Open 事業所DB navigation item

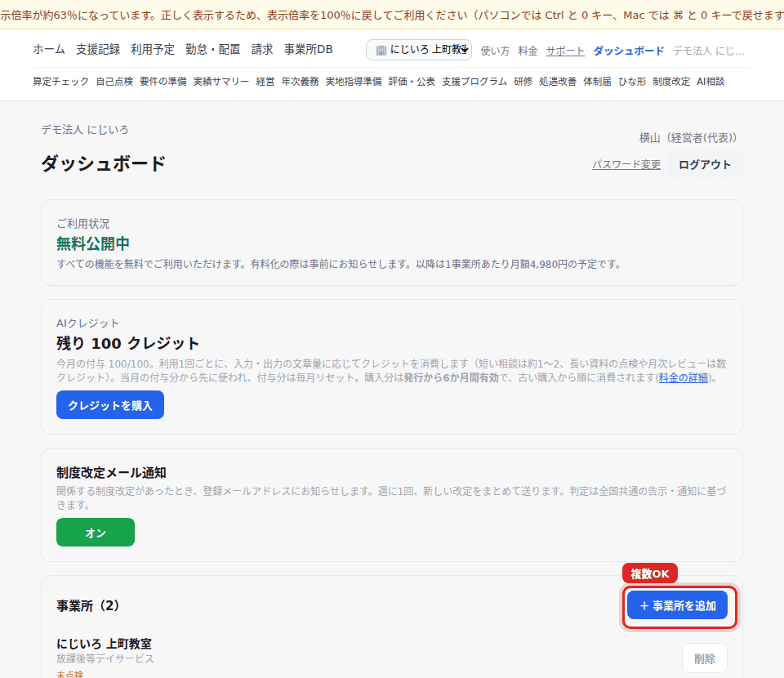tap(309, 50)
